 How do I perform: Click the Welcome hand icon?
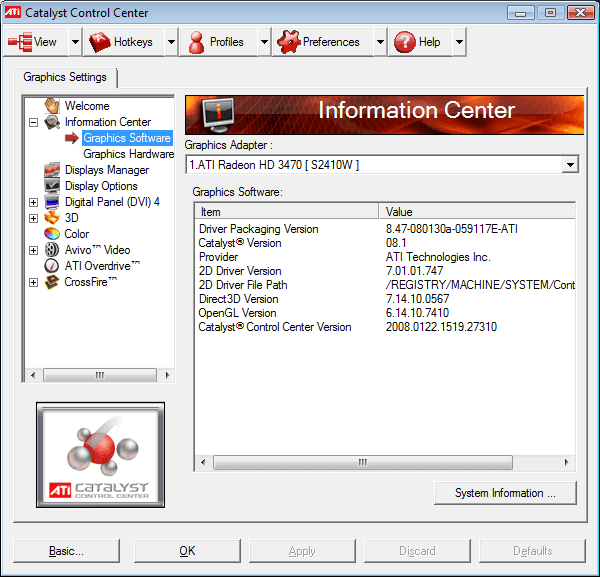click(x=52, y=106)
